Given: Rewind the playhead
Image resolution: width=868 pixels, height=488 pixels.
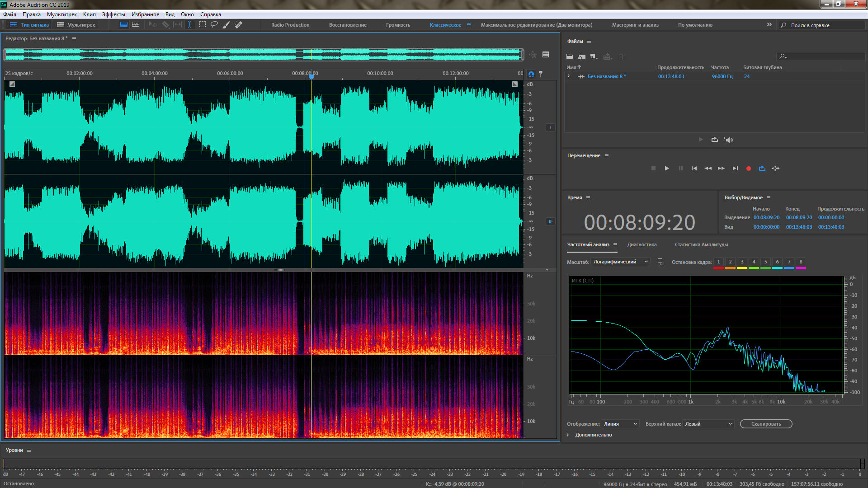Looking at the screenshot, I should click(x=708, y=168).
